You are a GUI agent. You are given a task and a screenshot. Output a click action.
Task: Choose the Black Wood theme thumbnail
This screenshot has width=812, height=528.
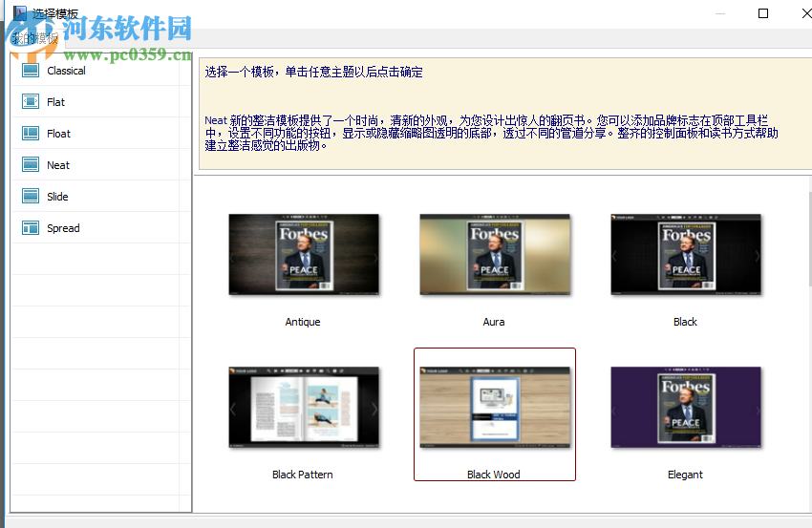(x=495, y=407)
